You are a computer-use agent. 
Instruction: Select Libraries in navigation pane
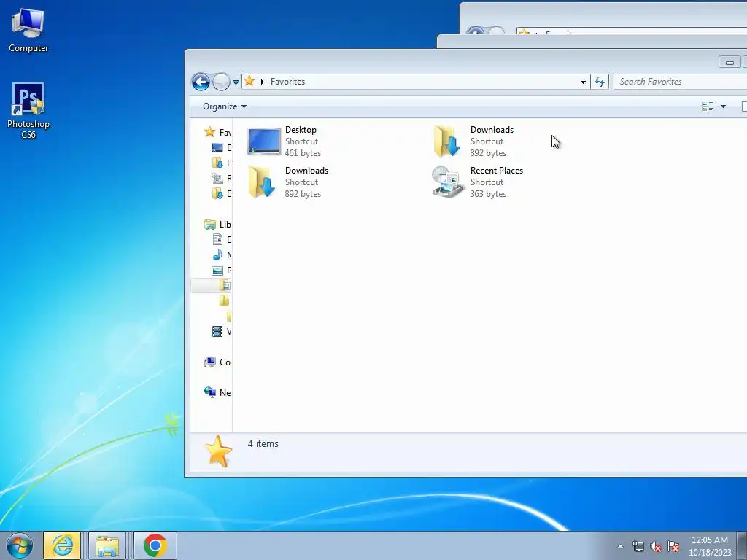[217, 225]
